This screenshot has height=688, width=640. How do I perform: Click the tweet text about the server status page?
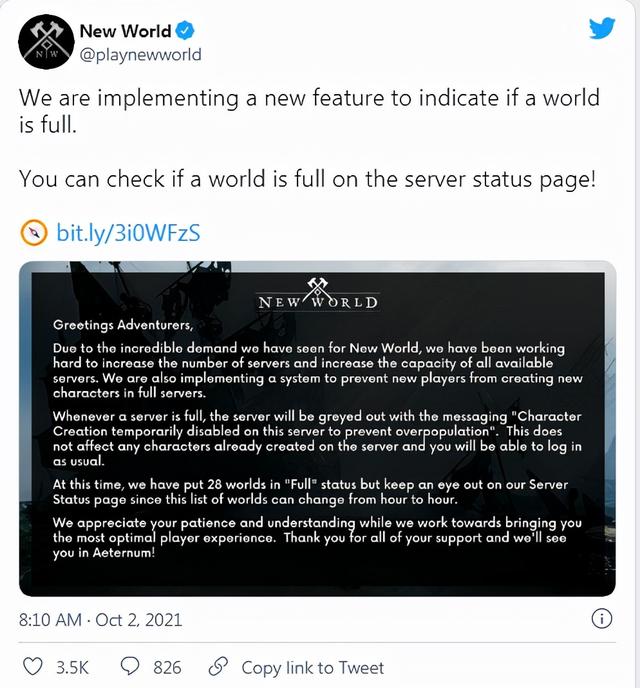307,179
